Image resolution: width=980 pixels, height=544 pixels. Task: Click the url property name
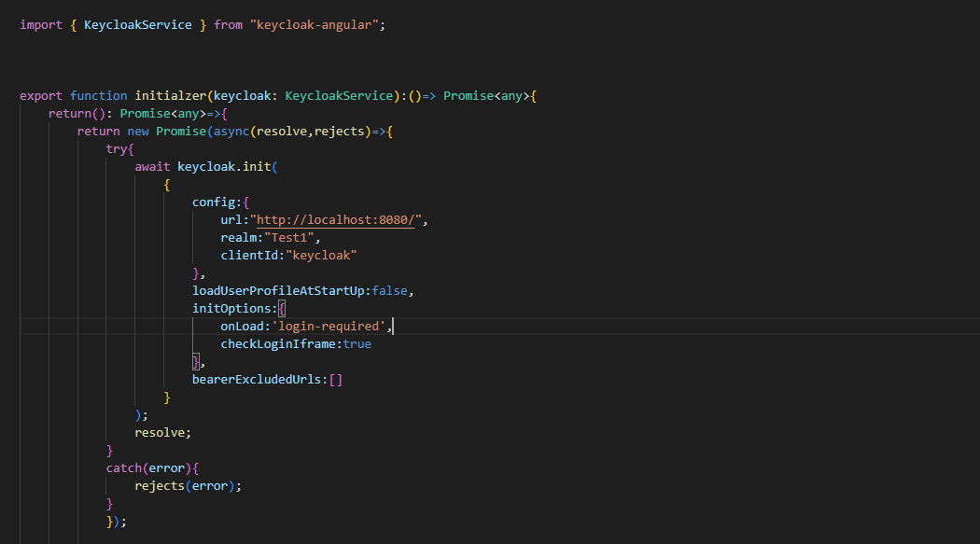pos(231,220)
